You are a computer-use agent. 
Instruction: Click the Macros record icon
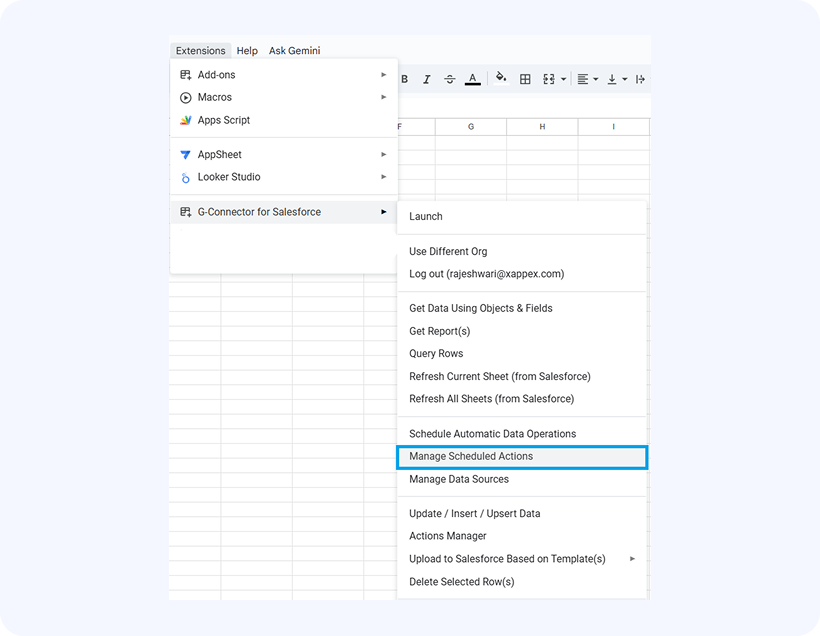(x=185, y=97)
